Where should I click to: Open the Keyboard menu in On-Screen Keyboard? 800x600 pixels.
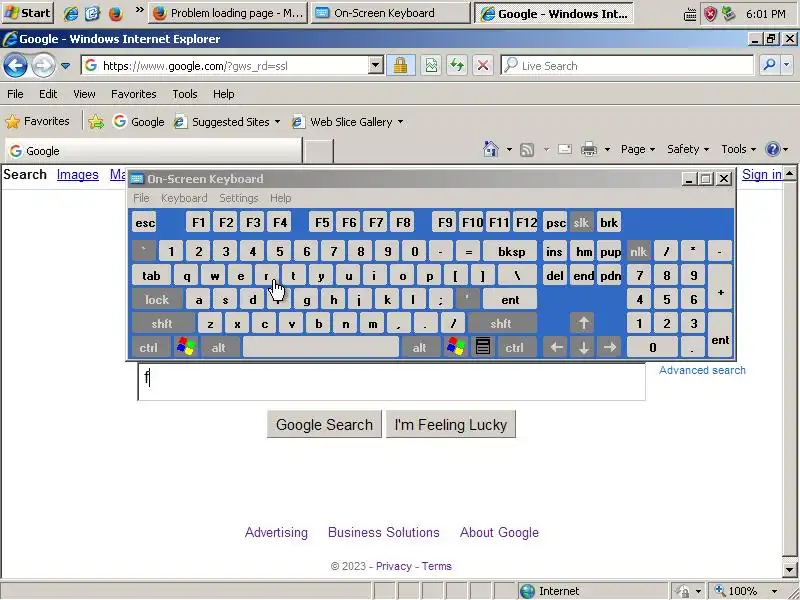[x=184, y=198]
